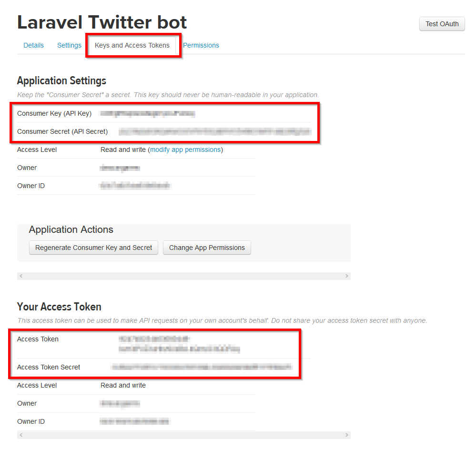
Task: Click the blurred Consumer Key value
Action: pos(148,113)
